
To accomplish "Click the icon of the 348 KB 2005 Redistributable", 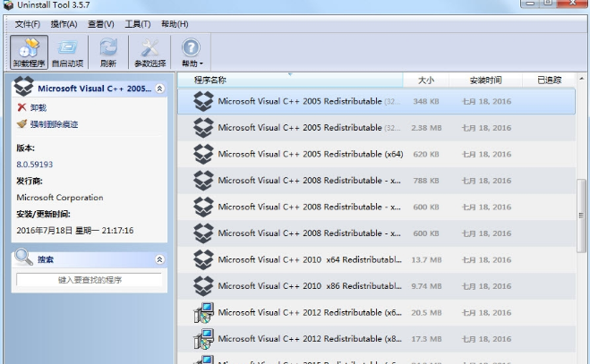I will tap(203, 102).
